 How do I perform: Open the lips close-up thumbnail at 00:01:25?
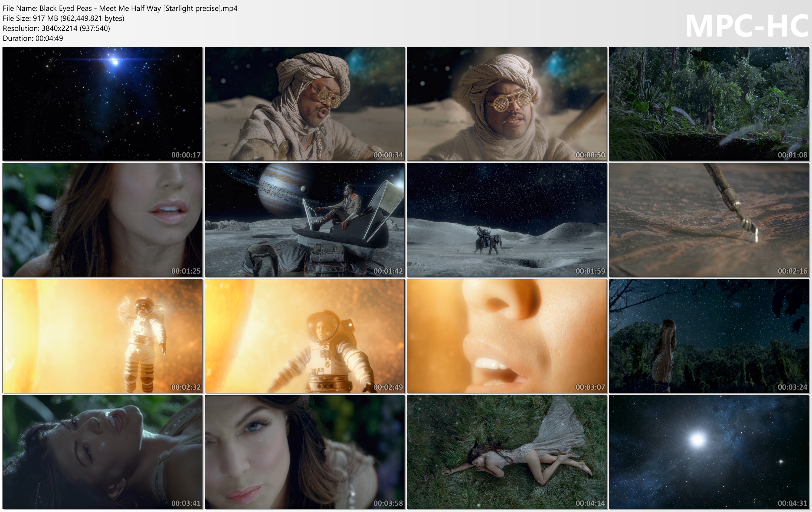(x=103, y=220)
